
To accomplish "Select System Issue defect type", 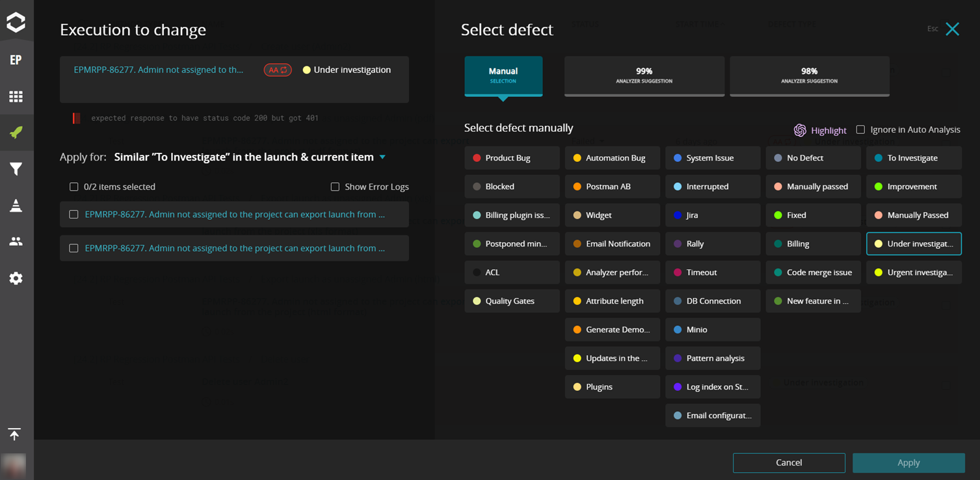I will click(713, 158).
